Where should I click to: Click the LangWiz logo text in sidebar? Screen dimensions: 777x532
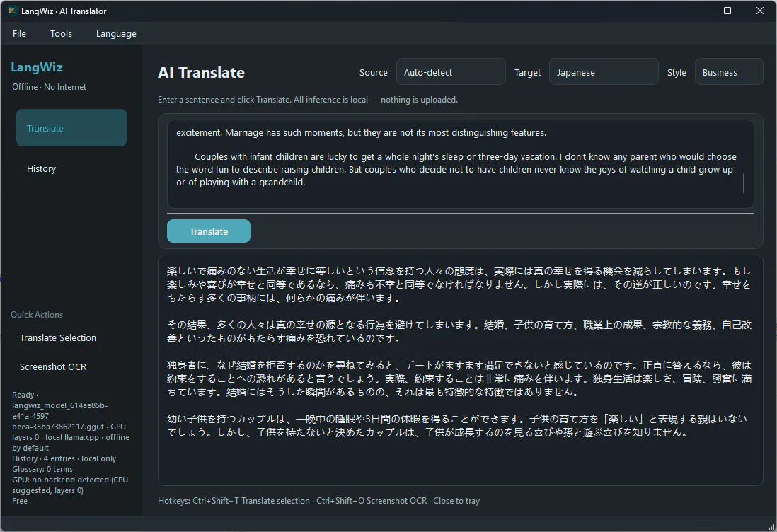pos(37,67)
